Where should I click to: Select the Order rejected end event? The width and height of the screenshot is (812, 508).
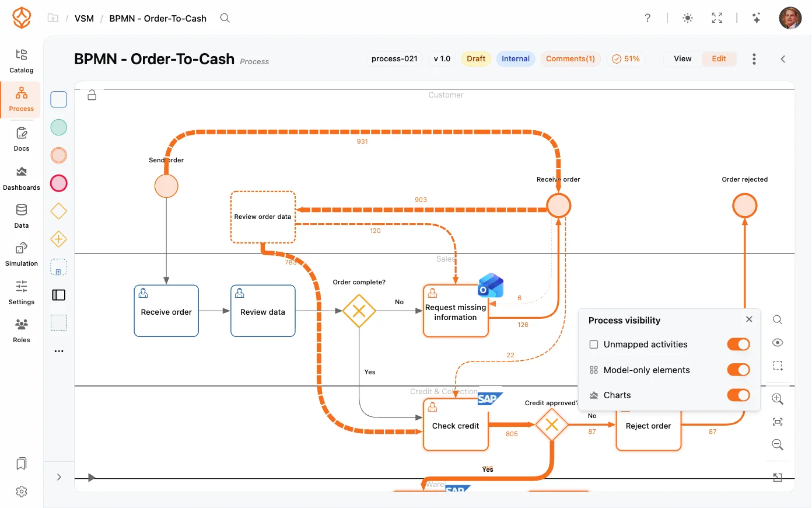click(745, 206)
